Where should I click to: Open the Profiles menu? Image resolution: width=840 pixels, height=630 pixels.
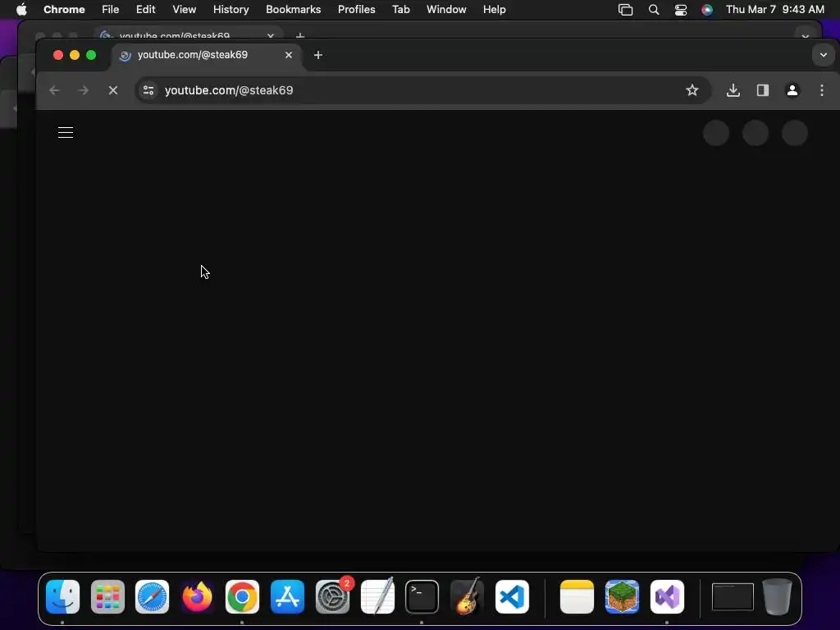point(356,10)
